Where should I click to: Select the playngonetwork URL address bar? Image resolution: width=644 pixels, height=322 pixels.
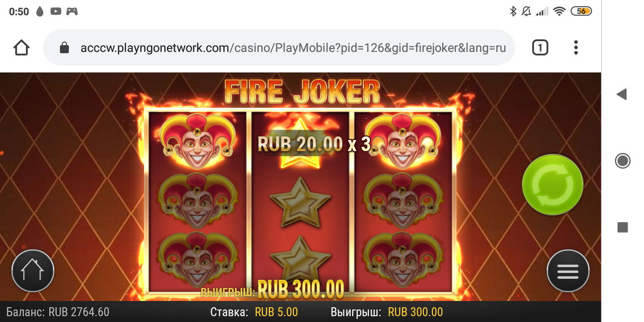279,47
